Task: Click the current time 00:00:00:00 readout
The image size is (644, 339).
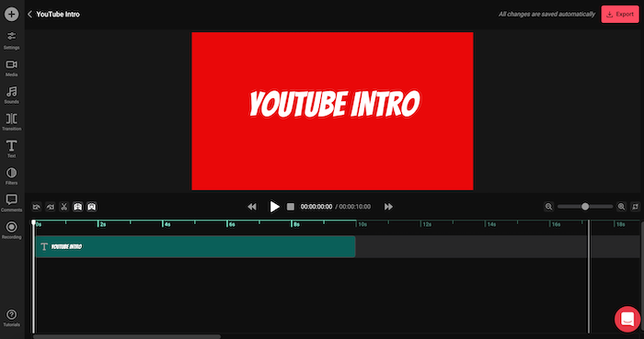Action: point(316,207)
